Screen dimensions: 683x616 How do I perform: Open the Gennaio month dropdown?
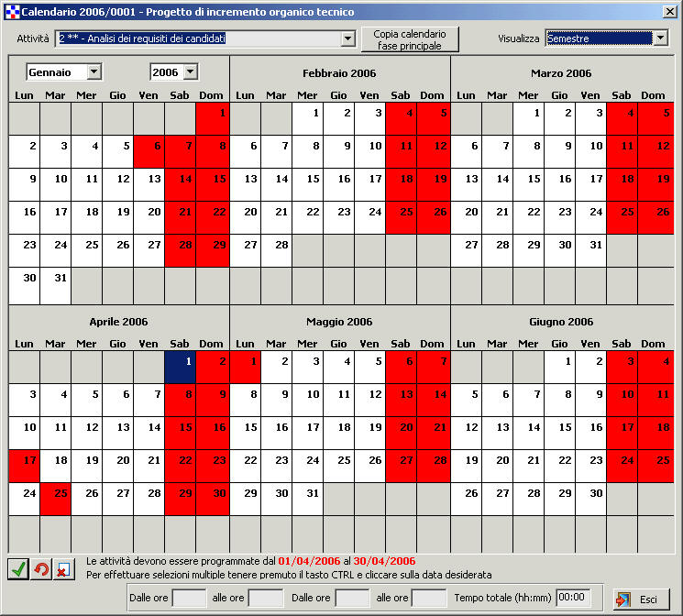(x=94, y=71)
